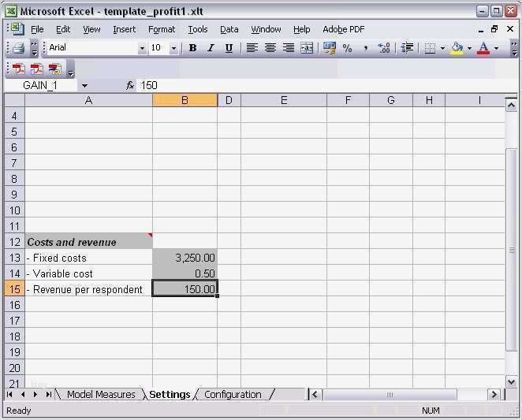Viewport: 522px width, 420px height.
Task: Click horizontal scrollbar left arrow
Action: click(315, 395)
